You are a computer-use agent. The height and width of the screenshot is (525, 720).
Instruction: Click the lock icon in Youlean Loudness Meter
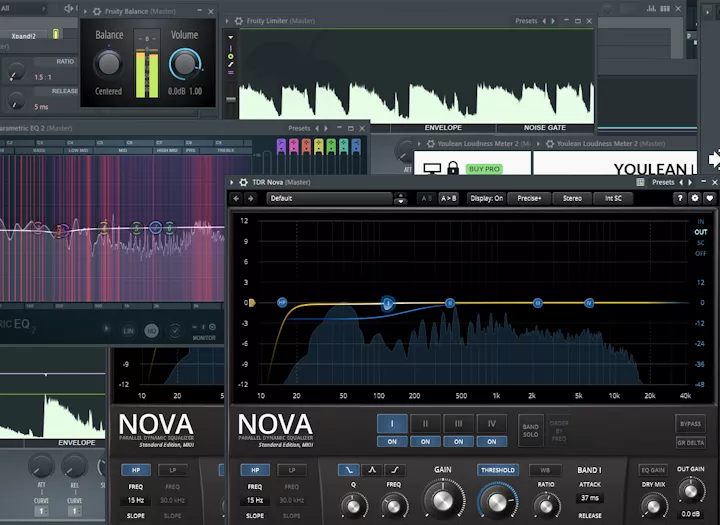tap(453, 168)
